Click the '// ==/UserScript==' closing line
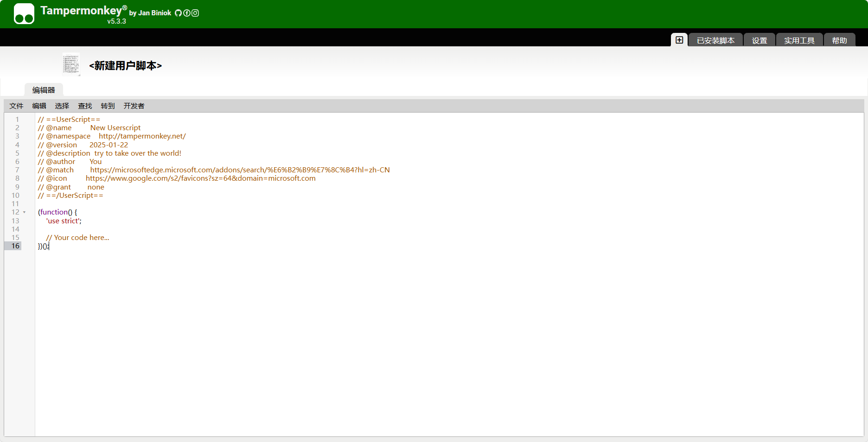The width and height of the screenshot is (868, 442). coord(70,196)
